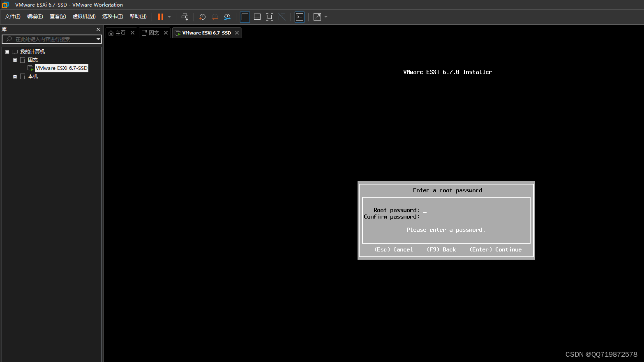The height and width of the screenshot is (362, 644).
Task: Click the Enter a root password heading
Action: point(448,191)
